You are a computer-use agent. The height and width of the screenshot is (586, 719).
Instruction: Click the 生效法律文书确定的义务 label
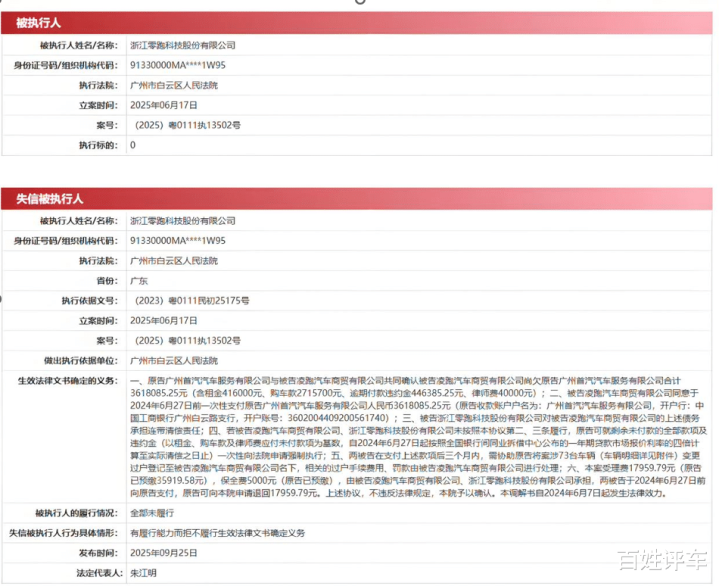(67, 381)
